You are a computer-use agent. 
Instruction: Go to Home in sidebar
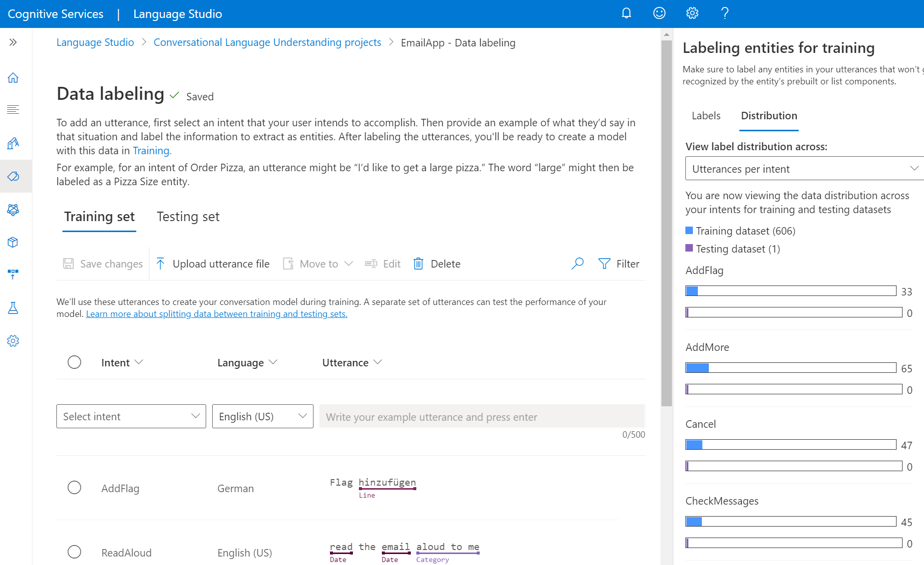[13, 78]
